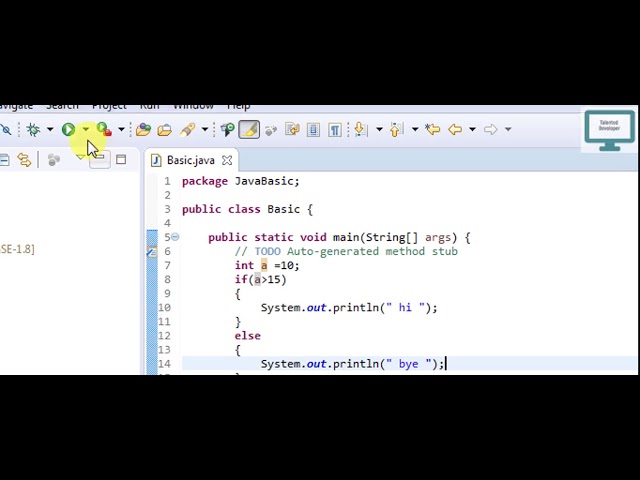640x480 pixels.
Task: Open the Search menu
Action: 62,107
